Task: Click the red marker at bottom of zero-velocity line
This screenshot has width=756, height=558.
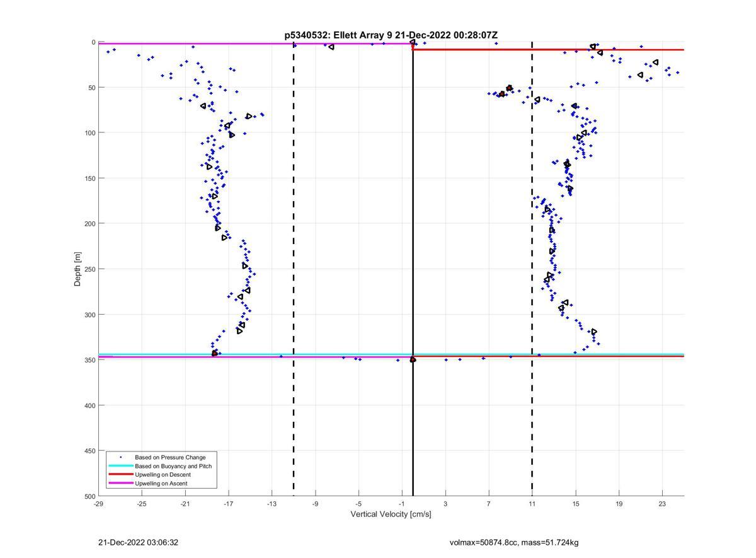Action: (413, 359)
